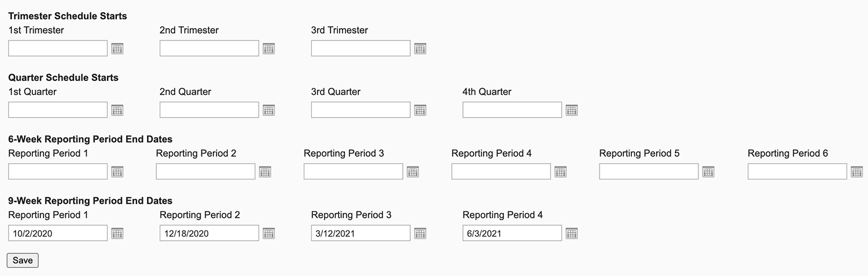Edit the 12/18/2020 date field
The height and width of the screenshot is (276, 868).
(x=209, y=233)
